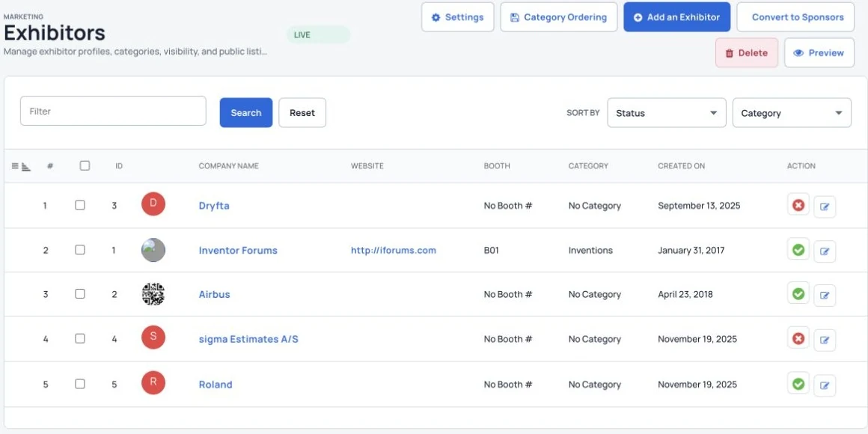Edit the sigma Estimates A/S entry
The height and width of the screenshot is (434, 868).
tap(825, 340)
